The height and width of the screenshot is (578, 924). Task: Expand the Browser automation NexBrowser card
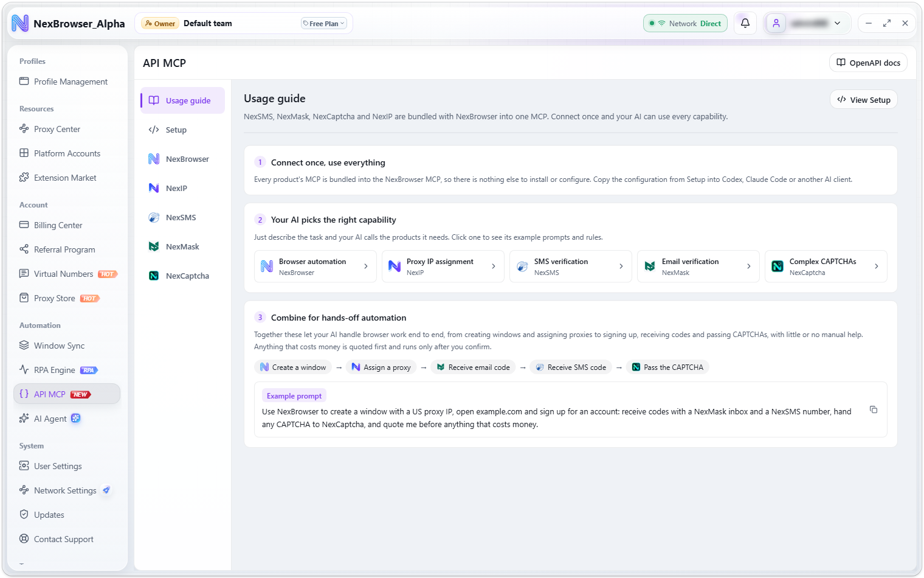[315, 266]
